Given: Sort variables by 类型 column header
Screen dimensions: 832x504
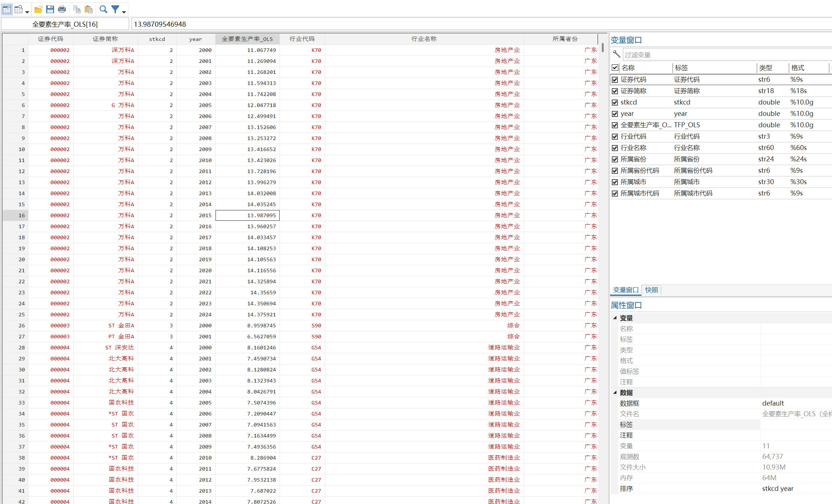Looking at the screenshot, I should [765, 68].
